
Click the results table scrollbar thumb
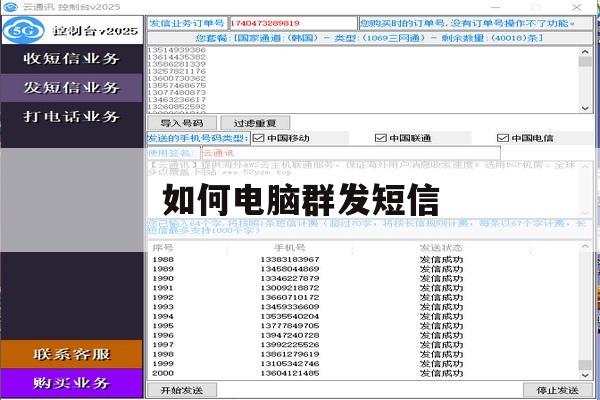585,364
